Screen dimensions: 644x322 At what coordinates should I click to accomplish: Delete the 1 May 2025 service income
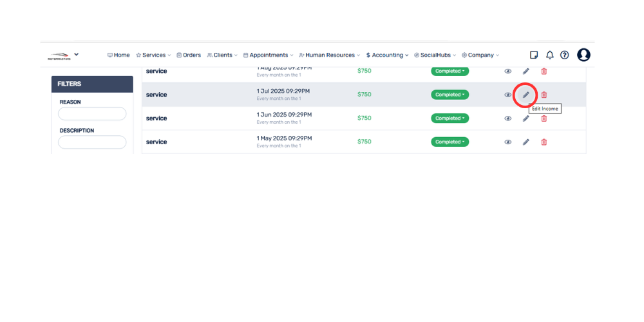(x=544, y=142)
